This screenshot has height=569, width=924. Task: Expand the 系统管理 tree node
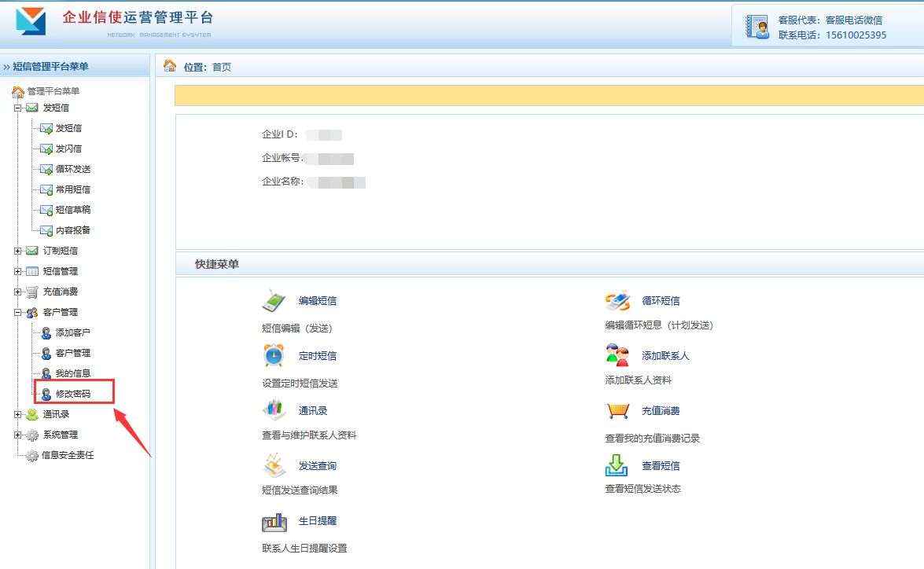pyautogui.click(x=17, y=435)
